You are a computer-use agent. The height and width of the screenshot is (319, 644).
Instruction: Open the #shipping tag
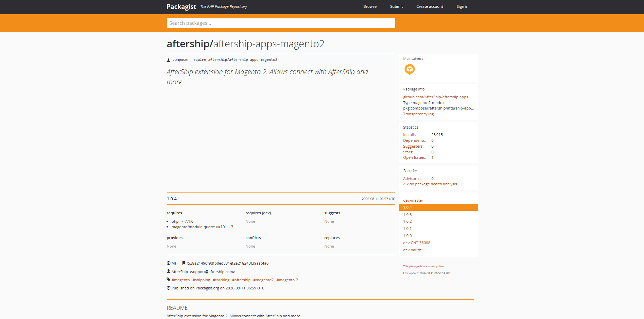pos(201,280)
